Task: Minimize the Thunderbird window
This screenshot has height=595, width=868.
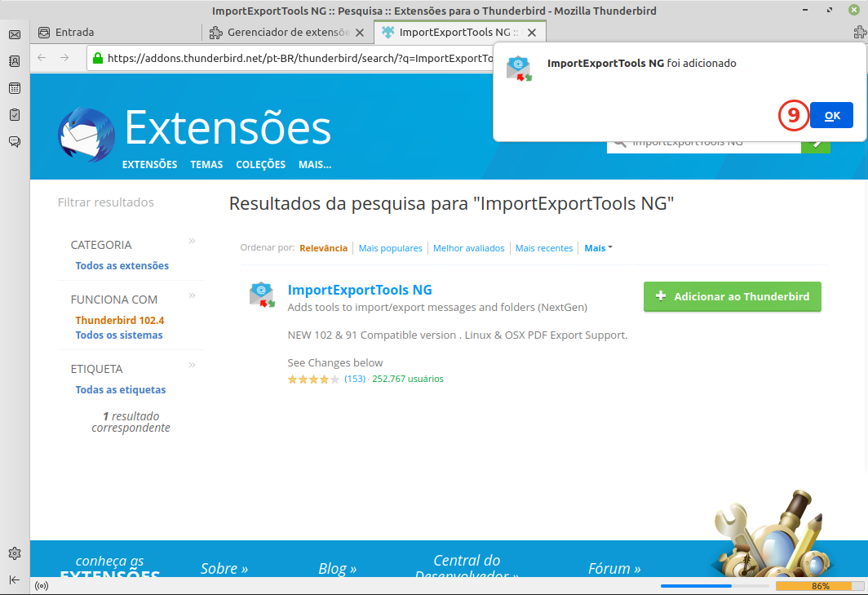Action: [805, 10]
